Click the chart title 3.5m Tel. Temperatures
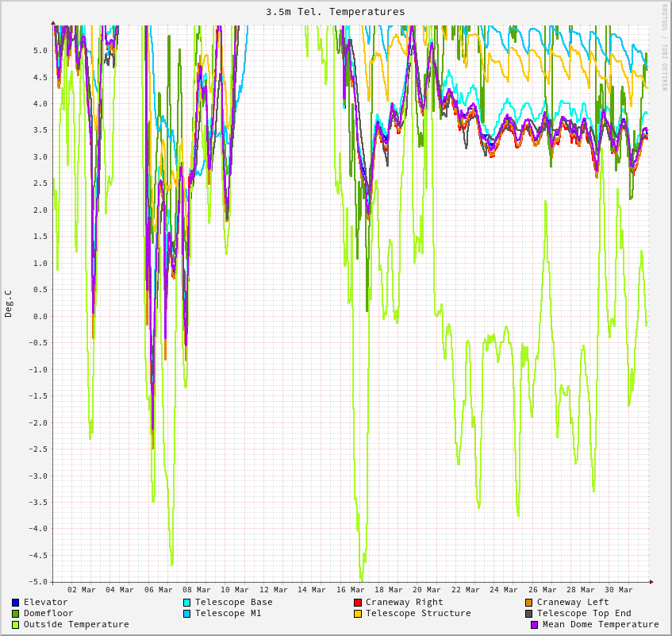Image resolution: width=672 pixels, height=636 pixels. 335,12
